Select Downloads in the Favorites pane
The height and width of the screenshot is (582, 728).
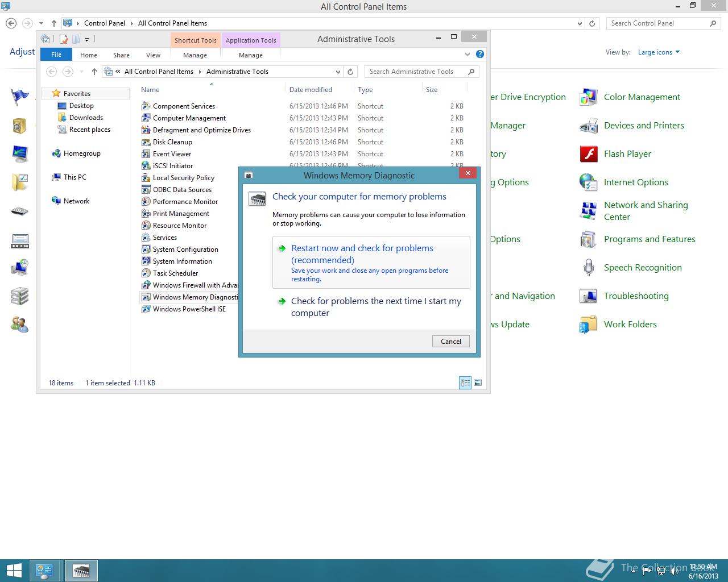click(x=86, y=118)
